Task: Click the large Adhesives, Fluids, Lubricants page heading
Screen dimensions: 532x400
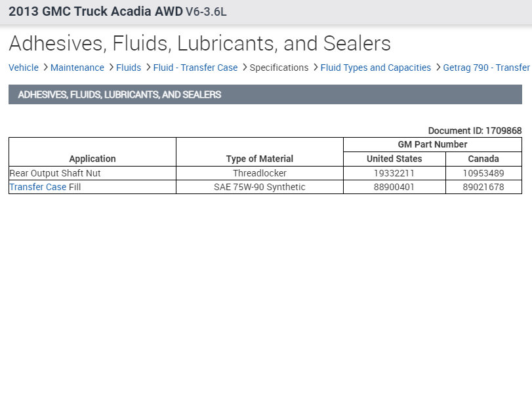Action: pyautogui.click(x=200, y=43)
